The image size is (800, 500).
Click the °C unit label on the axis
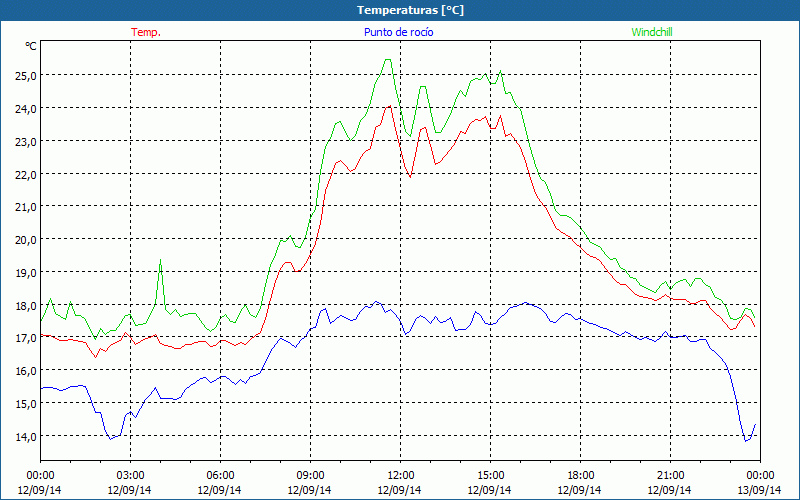point(31,46)
